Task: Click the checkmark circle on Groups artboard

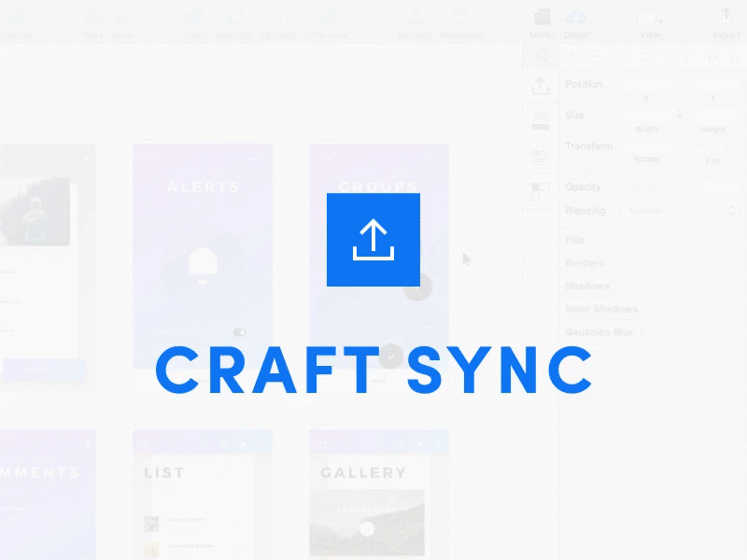Action: [x=392, y=355]
